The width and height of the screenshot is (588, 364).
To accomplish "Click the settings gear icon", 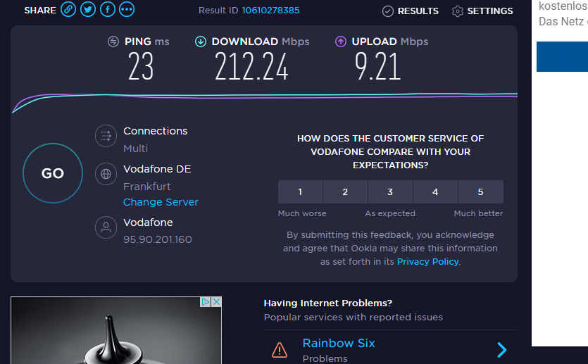I will [x=458, y=11].
